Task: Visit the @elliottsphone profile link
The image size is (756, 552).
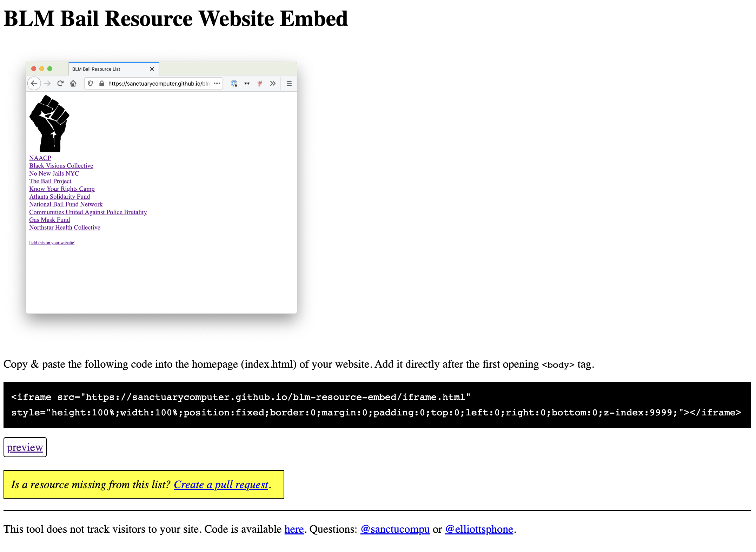Action: point(479,529)
